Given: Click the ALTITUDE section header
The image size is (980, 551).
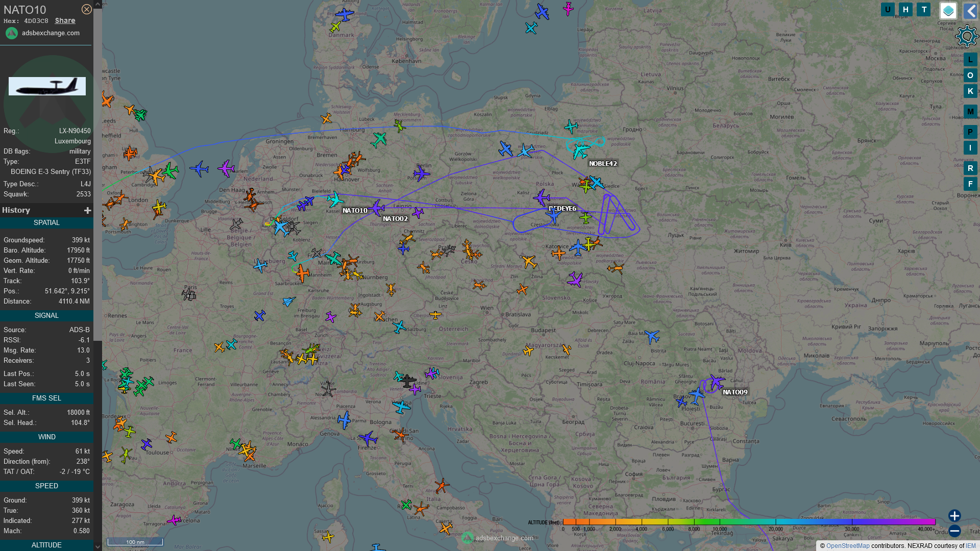Looking at the screenshot, I should (46, 545).
